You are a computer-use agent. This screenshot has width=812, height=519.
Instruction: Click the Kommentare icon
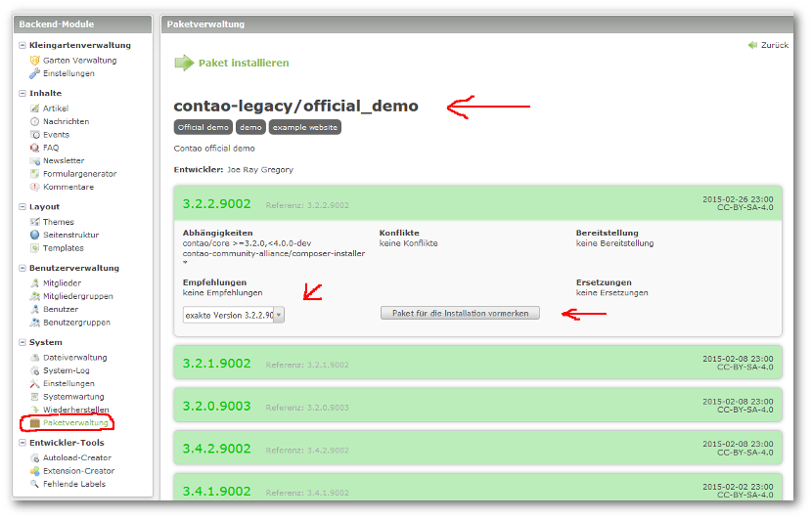pos(34,187)
